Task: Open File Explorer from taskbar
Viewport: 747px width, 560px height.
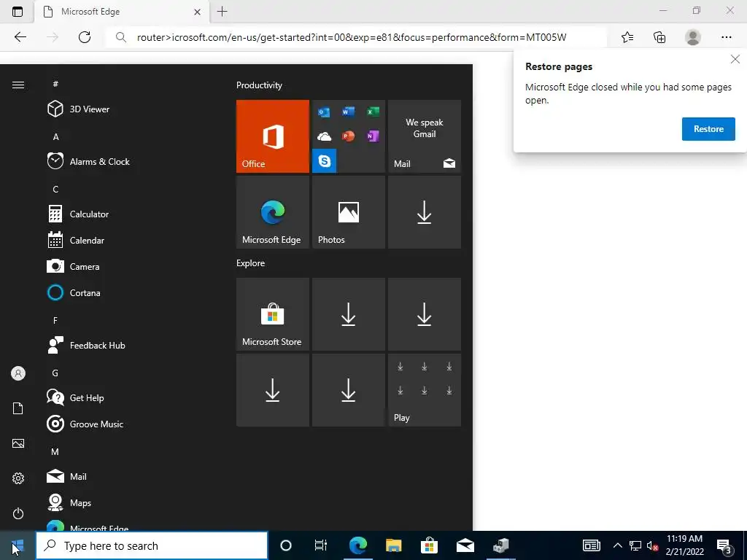Action: [x=393, y=545]
